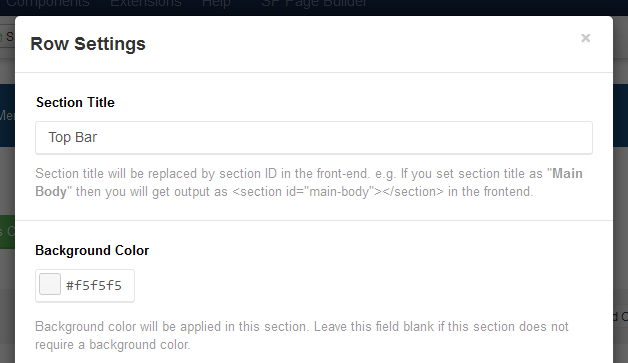Viewport: 628px width, 363px height.
Task: Click the section id="main-body" example text
Action: [x=338, y=192]
